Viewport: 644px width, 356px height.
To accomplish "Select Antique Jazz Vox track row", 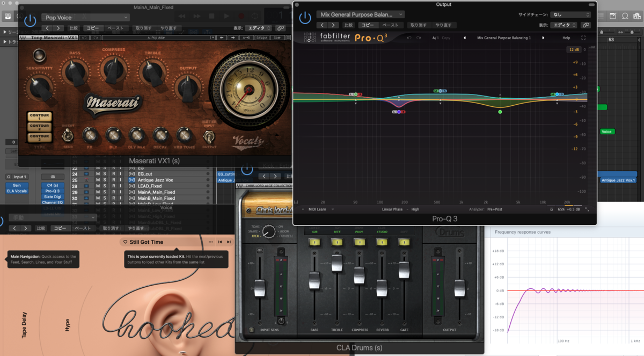I will pos(142,180).
